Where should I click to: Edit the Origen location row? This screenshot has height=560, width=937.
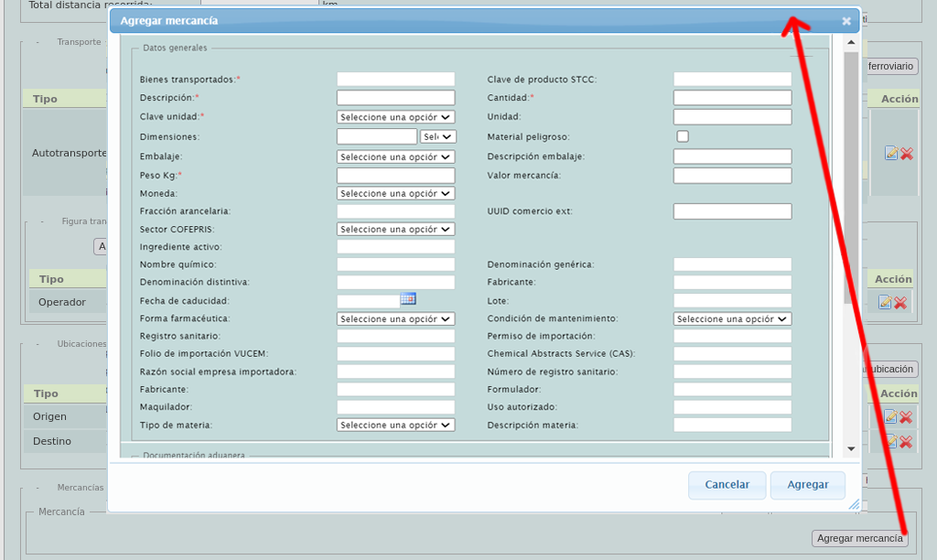click(890, 416)
